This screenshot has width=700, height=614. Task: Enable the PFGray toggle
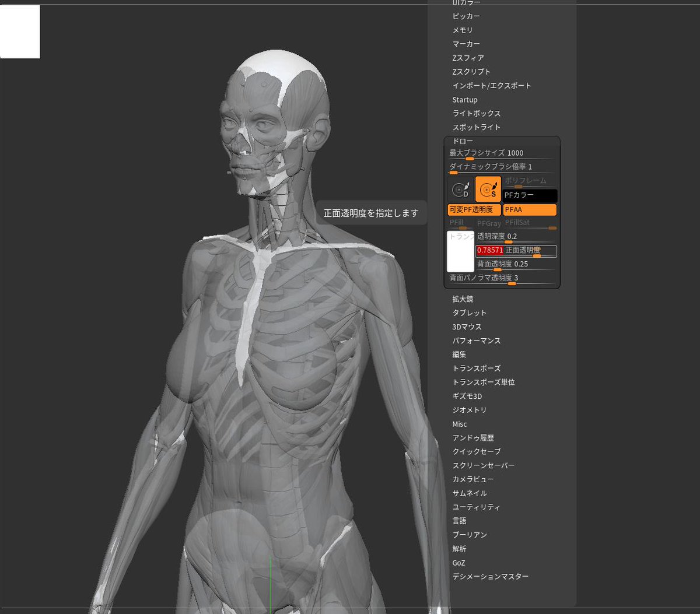pos(489,223)
